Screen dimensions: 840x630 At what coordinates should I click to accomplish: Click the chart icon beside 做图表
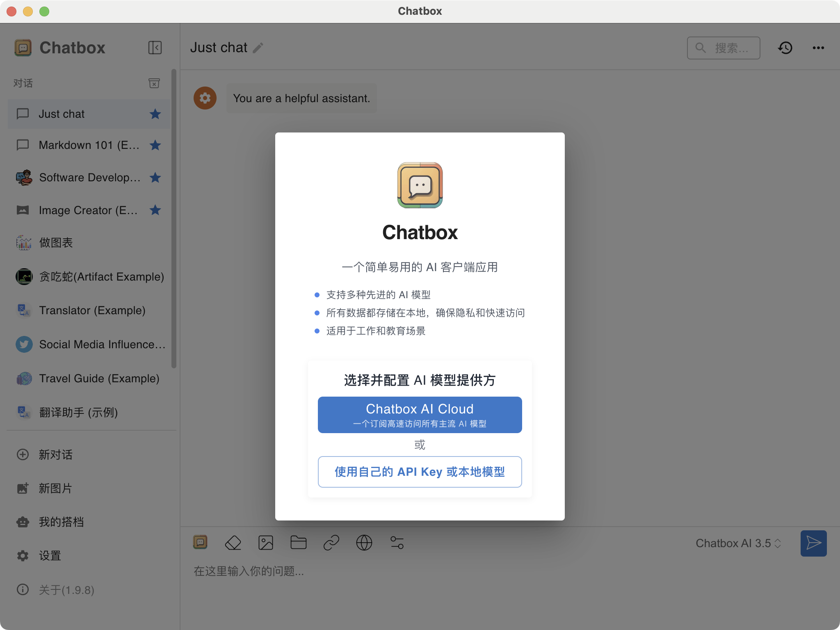(x=24, y=243)
